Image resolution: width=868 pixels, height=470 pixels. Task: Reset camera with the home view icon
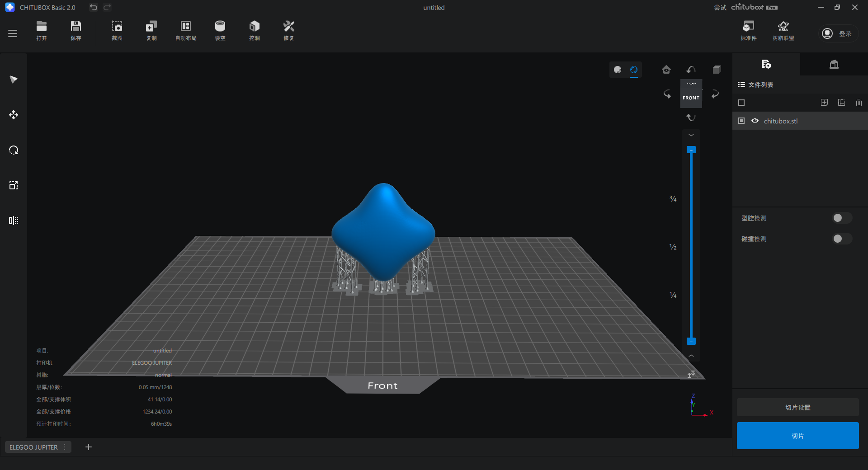[x=666, y=70]
